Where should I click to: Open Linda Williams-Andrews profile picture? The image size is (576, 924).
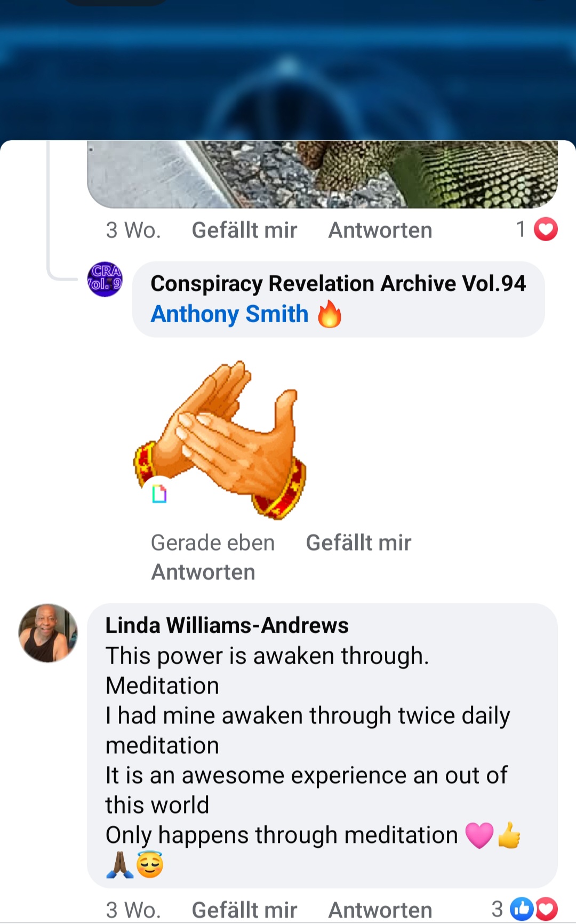pyautogui.click(x=48, y=633)
